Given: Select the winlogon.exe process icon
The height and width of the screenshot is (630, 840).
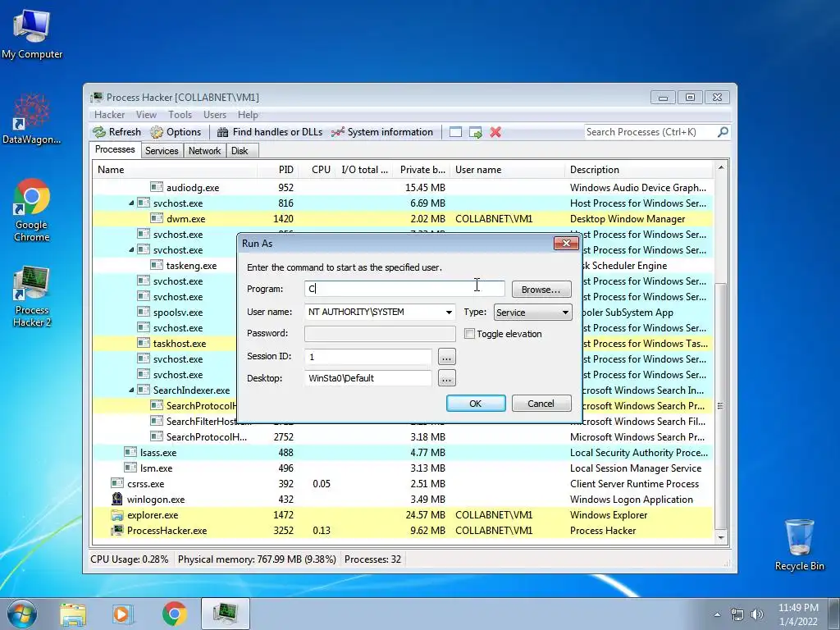Looking at the screenshot, I should click(x=116, y=500).
